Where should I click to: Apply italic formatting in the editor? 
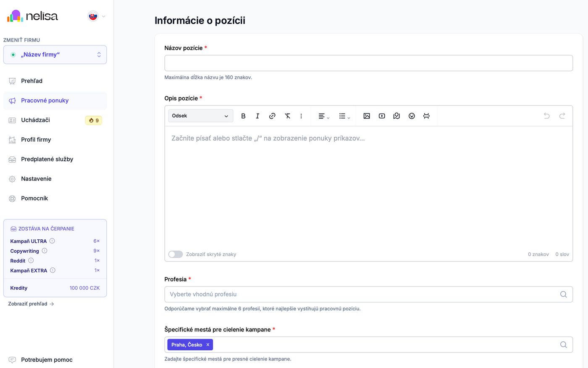[257, 116]
